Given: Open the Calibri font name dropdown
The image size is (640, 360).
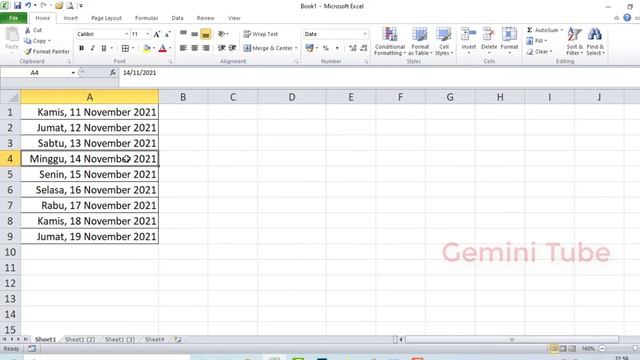Looking at the screenshot, I should 127,34.
